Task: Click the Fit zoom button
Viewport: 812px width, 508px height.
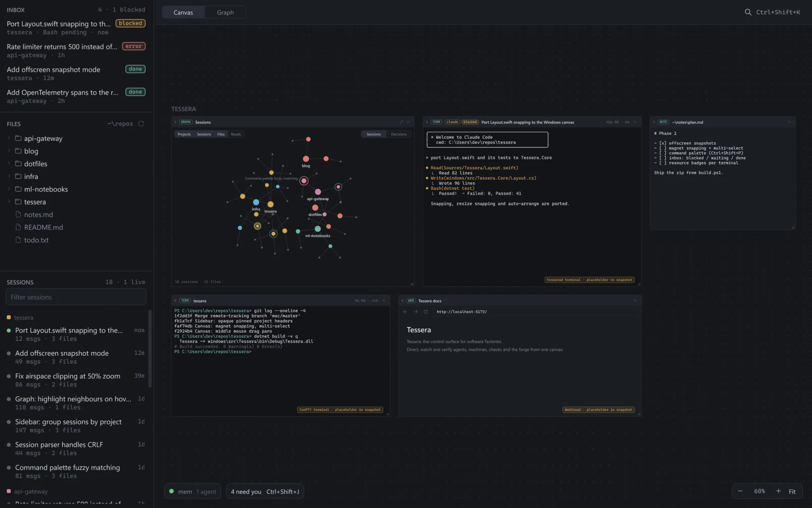Action: 792,491
